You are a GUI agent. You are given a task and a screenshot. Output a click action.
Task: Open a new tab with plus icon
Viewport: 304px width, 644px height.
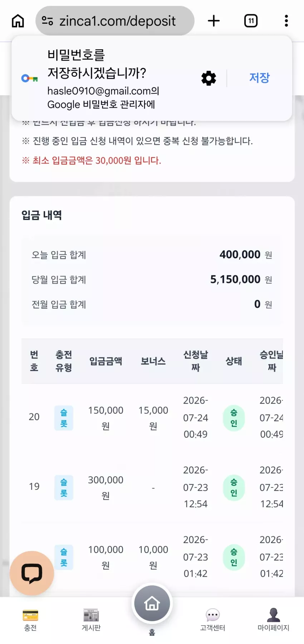point(214,21)
